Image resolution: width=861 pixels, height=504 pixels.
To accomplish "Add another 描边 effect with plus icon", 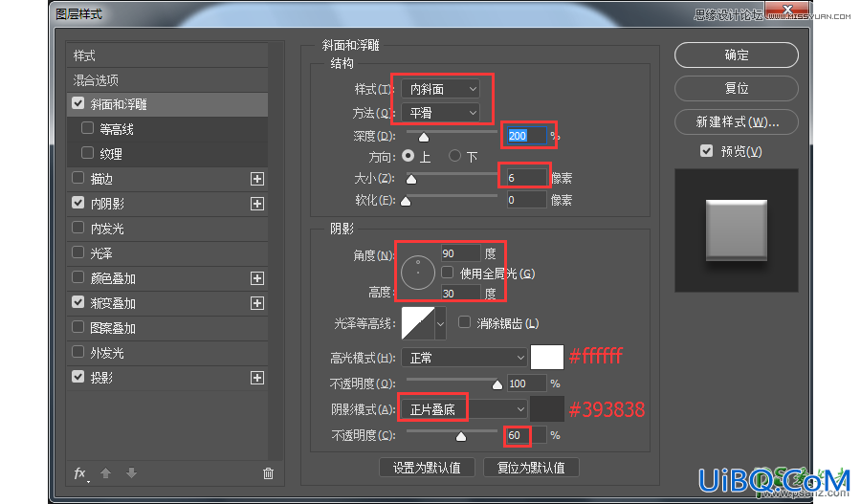I will tap(257, 179).
